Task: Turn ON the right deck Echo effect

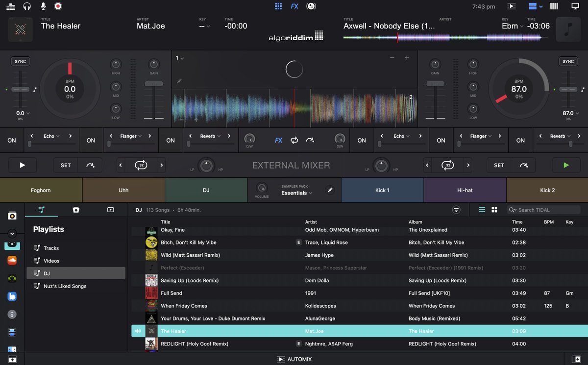Action: point(362,140)
